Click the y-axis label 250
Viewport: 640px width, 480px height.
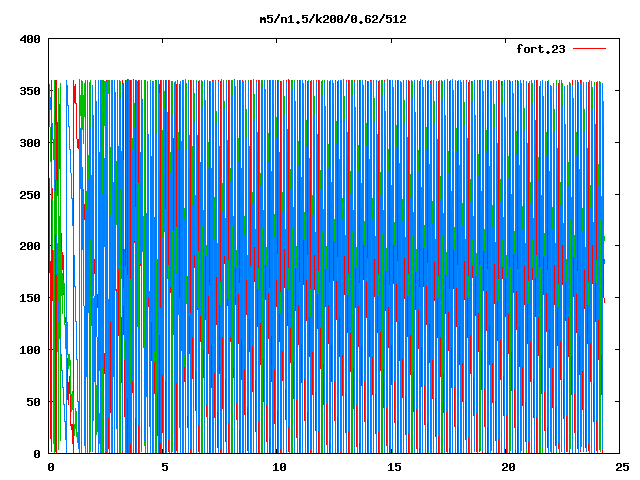pos(30,195)
